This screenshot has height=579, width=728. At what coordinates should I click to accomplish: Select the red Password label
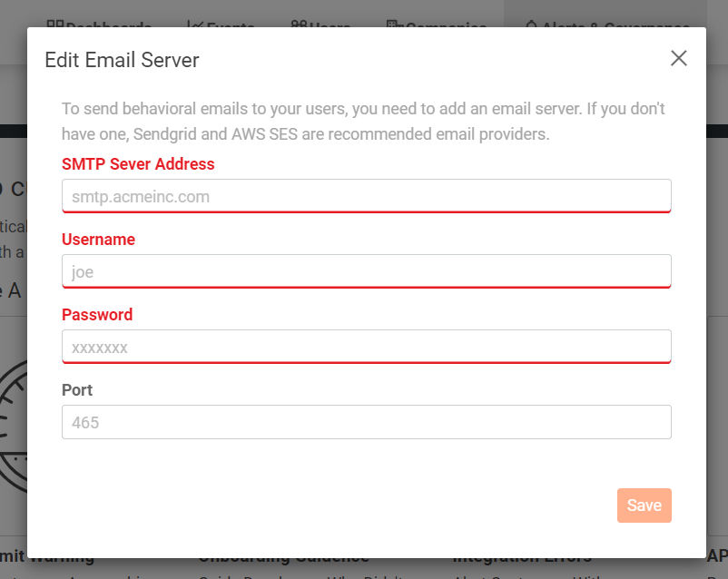pyautogui.click(x=97, y=315)
